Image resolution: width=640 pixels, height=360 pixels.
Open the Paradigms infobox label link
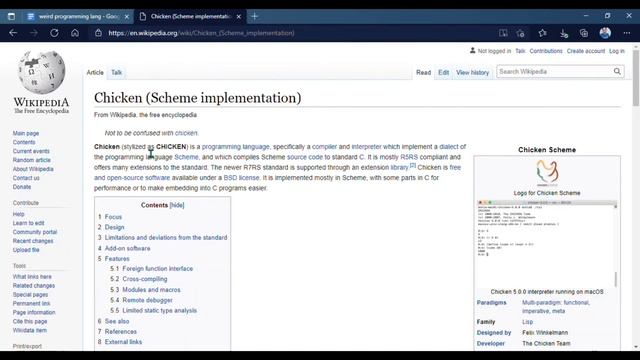click(491, 303)
